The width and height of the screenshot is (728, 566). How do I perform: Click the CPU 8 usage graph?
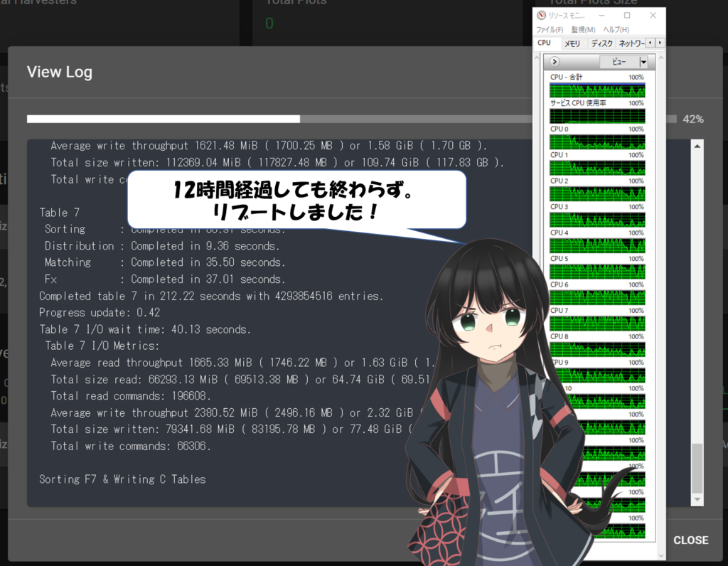597,350
